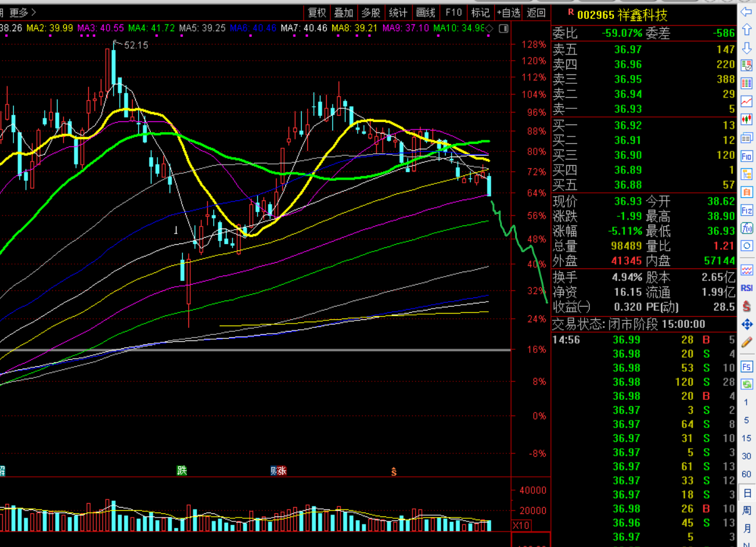Switch to 30-minute period
Image resolution: width=756 pixels, height=547 pixels.
[x=746, y=456]
